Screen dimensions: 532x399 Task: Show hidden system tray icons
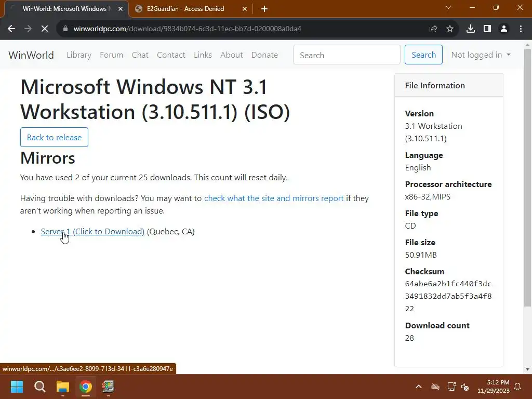click(x=419, y=387)
